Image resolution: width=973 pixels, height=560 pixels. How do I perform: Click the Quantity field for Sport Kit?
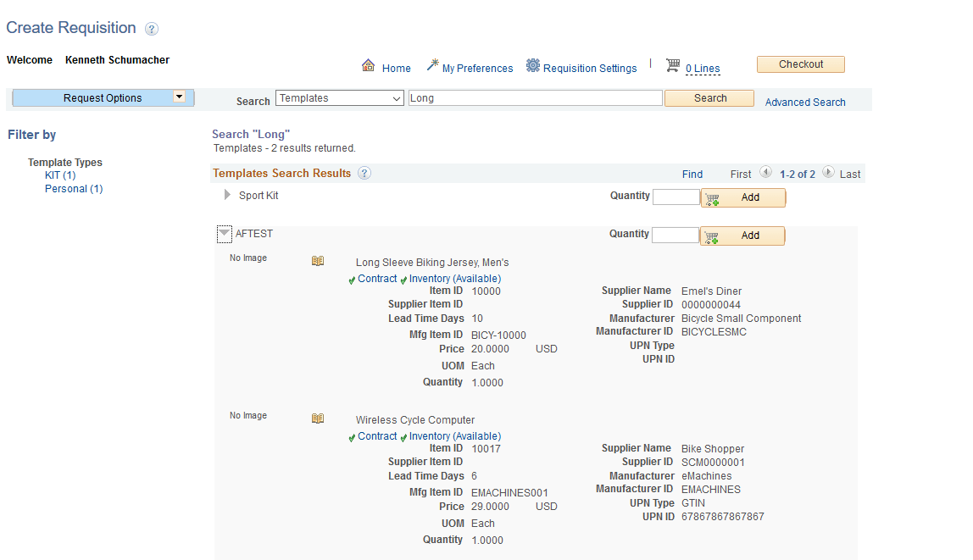(x=676, y=197)
